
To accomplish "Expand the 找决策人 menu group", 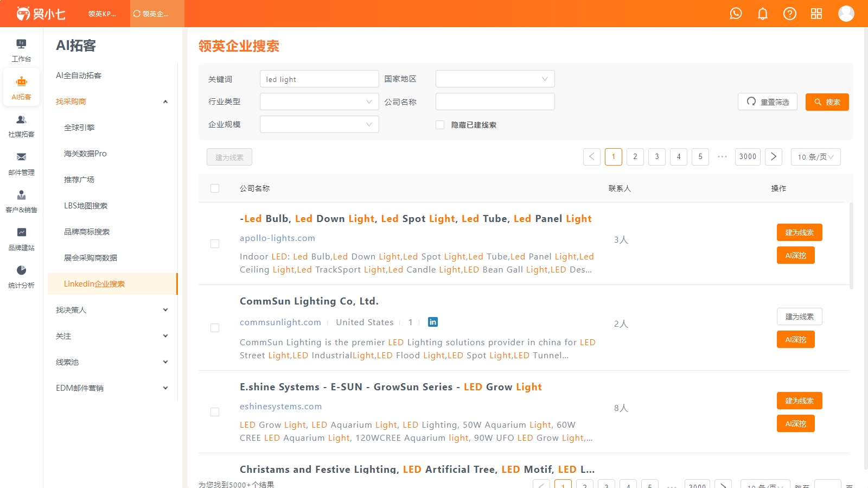I will pyautogui.click(x=112, y=310).
